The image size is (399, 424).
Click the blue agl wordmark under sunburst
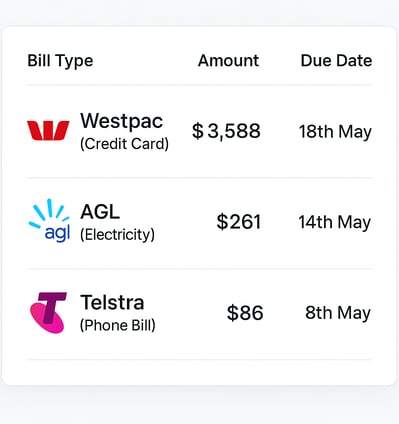tap(57, 233)
